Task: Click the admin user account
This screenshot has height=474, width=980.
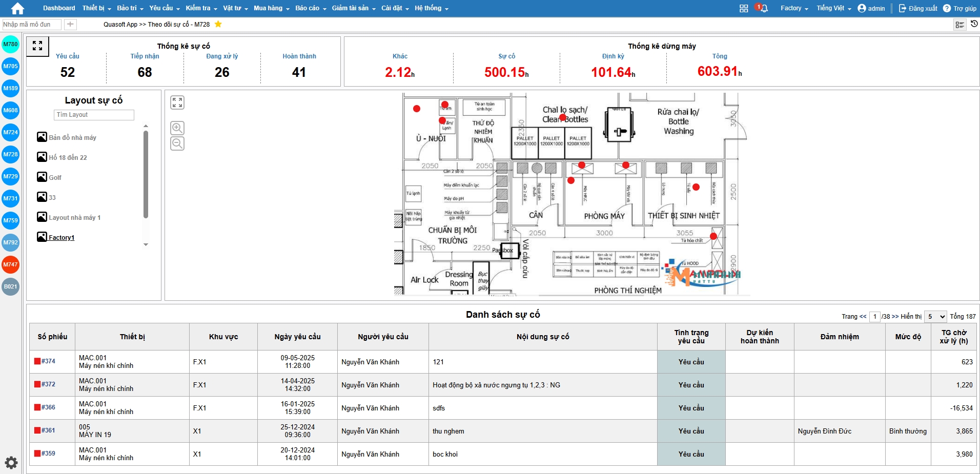Action: pyautogui.click(x=871, y=8)
